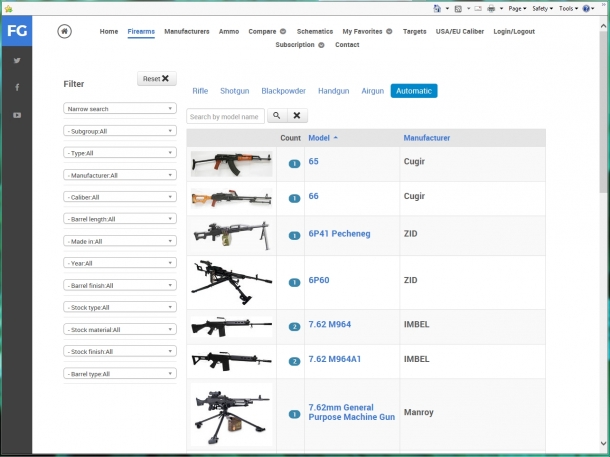The height and width of the screenshot is (457, 610).
Task: Switch to the Handgun tab
Action: pos(333,91)
